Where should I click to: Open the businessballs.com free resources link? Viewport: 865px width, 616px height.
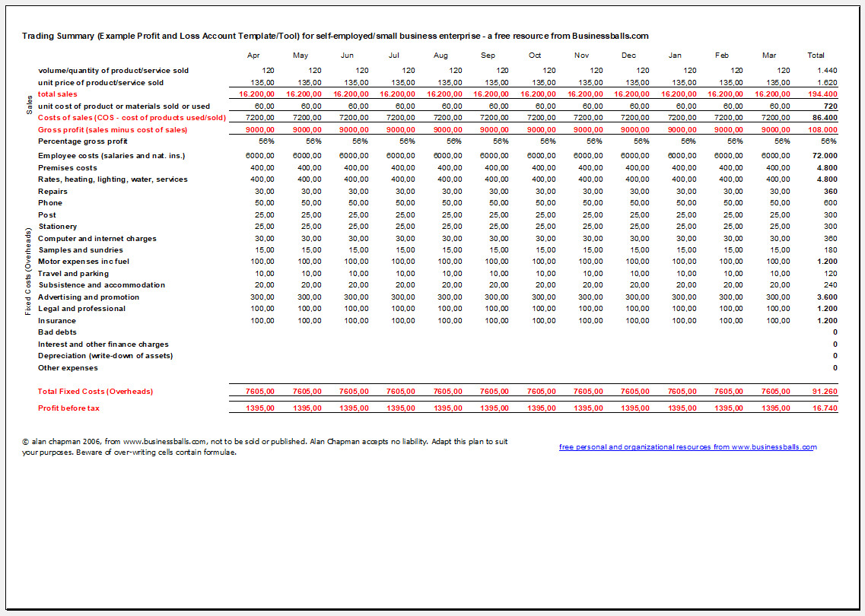(x=688, y=447)
